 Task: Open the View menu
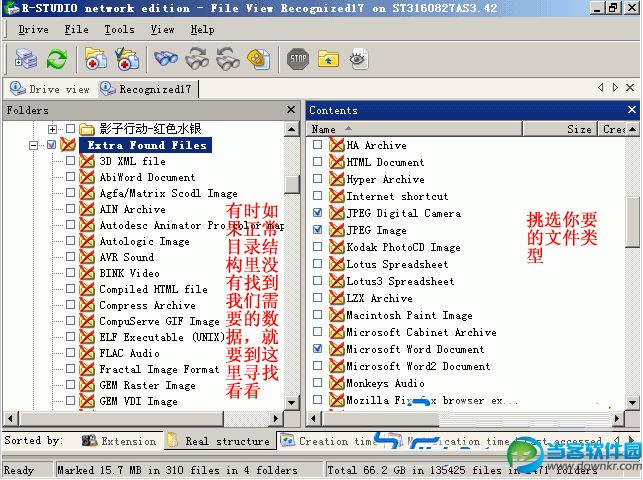[x=162, y=30]
